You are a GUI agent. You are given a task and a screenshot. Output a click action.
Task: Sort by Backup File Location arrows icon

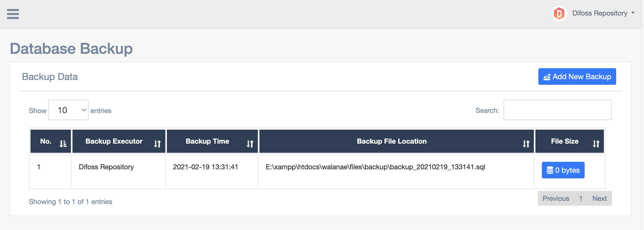click(526, 144)
